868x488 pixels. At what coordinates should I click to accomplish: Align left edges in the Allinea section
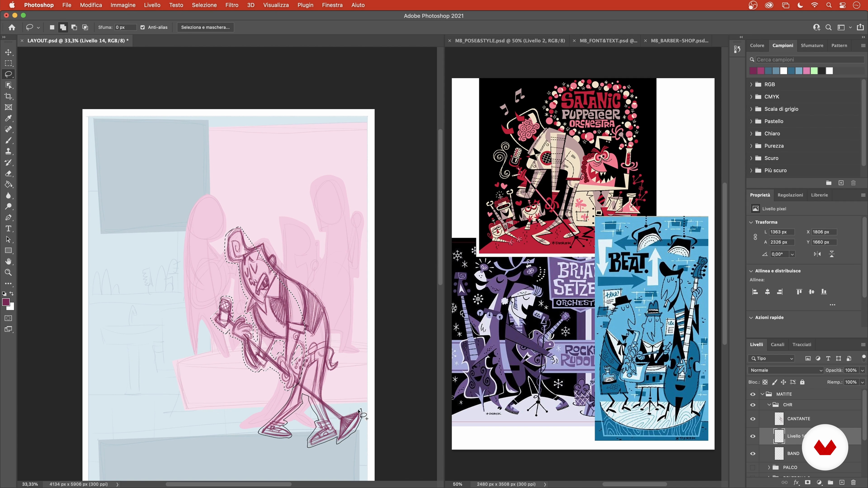pyautogui.click(x=755, y=292)
